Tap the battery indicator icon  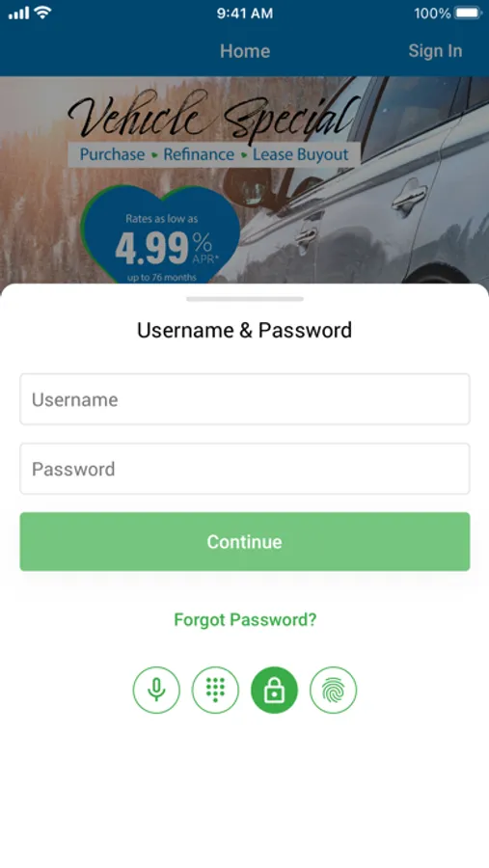click(468, 13)
